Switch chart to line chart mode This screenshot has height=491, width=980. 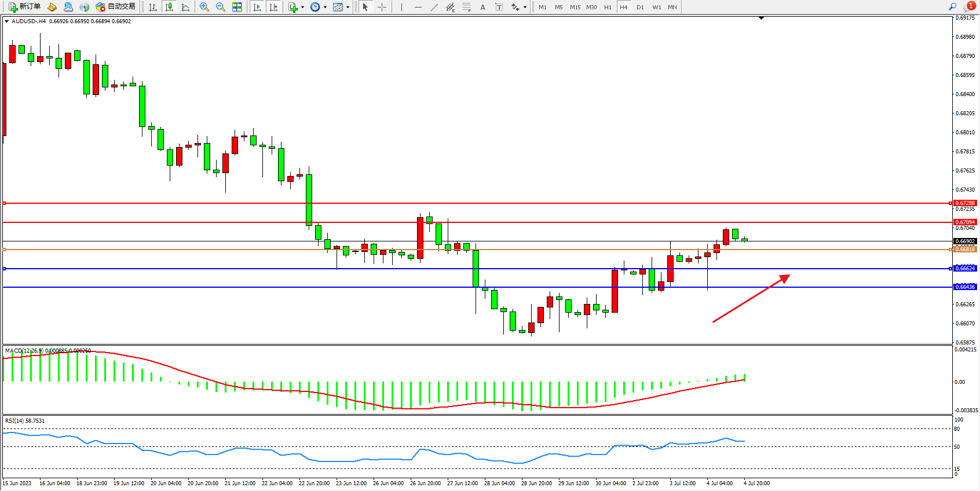pos(185,7)
